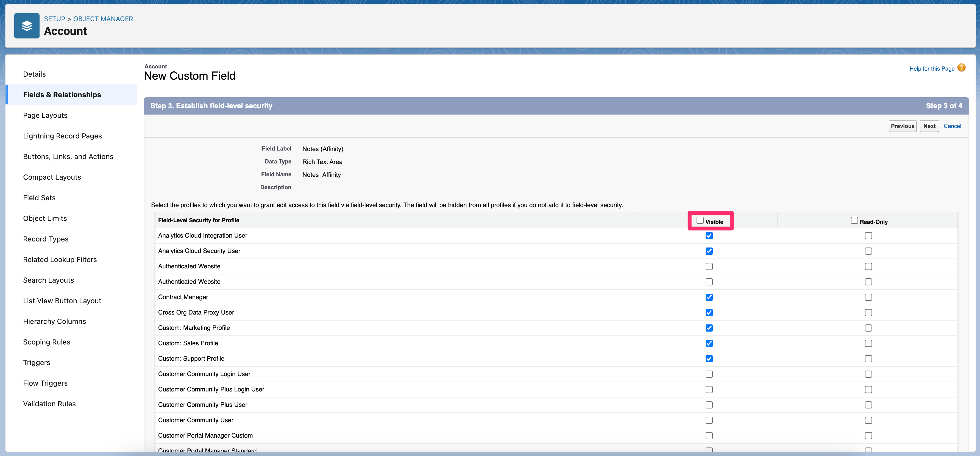Go back via the SETUP breadcrumb
The height and width of the screenshot is (456, 980).
[x=54, y=18]
